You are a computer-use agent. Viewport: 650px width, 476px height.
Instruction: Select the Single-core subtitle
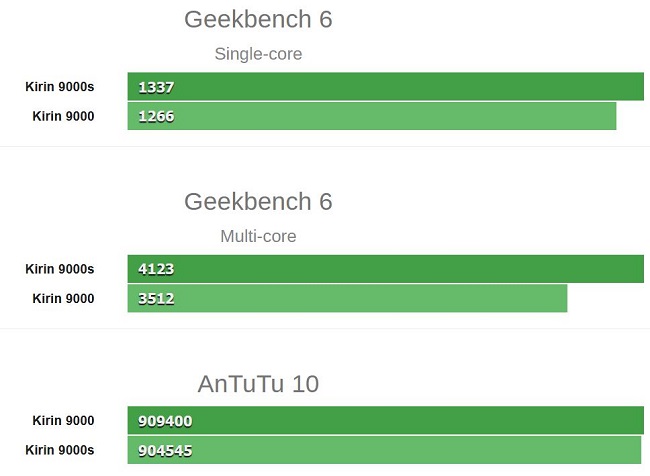point(258,54)
